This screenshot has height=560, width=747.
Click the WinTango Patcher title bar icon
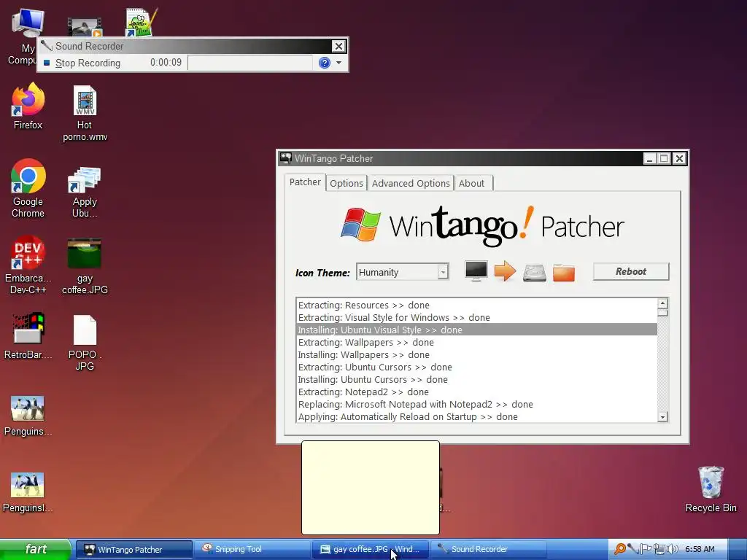[x=286, y=158]
